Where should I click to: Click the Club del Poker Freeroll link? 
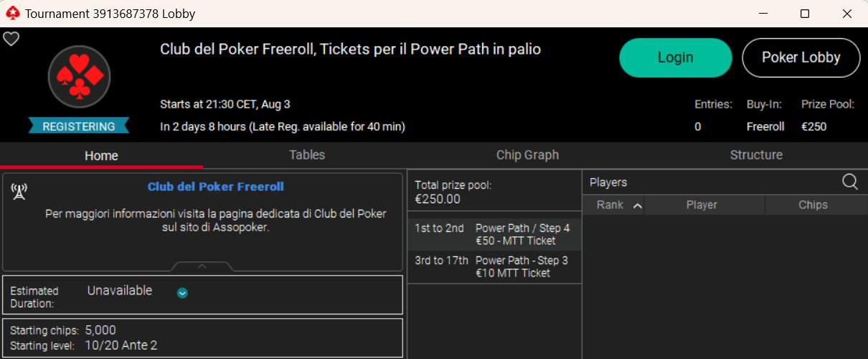(216, 187)
